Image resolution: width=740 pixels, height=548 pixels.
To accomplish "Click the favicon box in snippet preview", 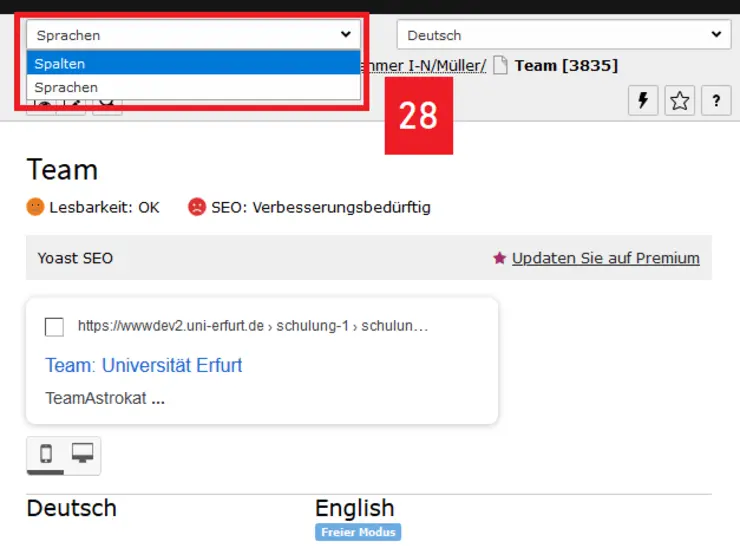I will click(x=55, y=327).
